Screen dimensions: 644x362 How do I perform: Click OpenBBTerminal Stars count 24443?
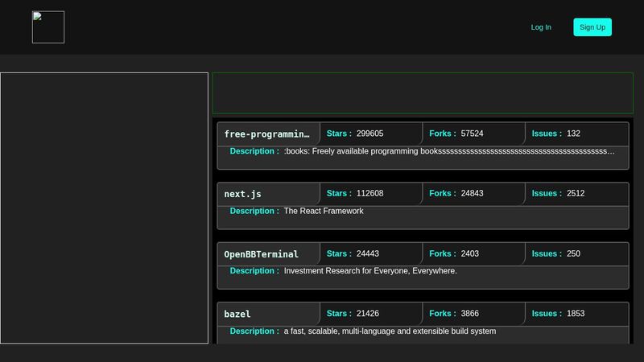pos(368,253)
